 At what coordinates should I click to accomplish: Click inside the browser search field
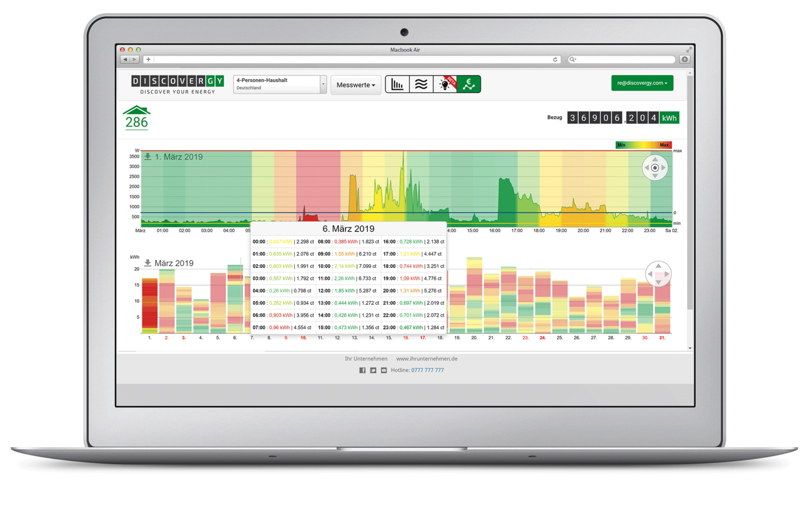(x=621, y=59)
